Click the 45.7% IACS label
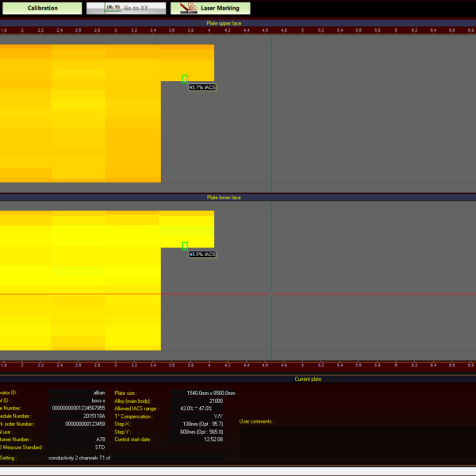 (202, 87)
